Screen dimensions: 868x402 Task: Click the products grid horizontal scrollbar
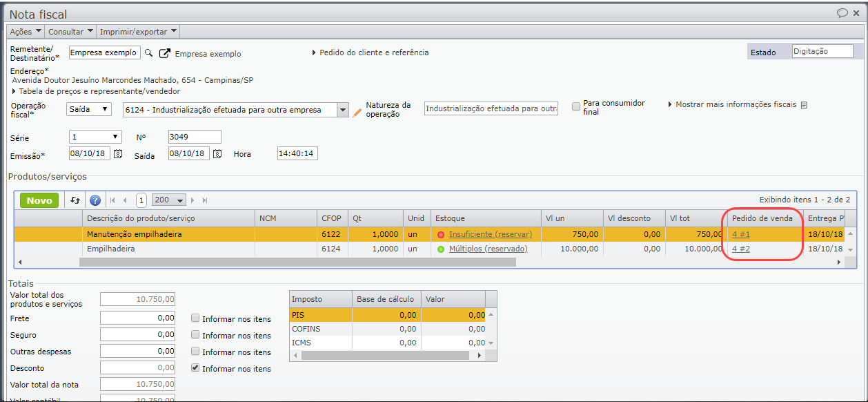coord(297,262)
